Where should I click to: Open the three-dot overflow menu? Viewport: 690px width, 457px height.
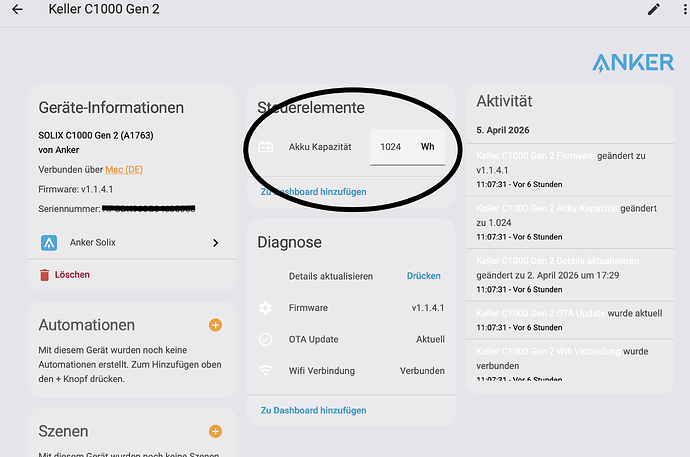click(x=685, y=9)
